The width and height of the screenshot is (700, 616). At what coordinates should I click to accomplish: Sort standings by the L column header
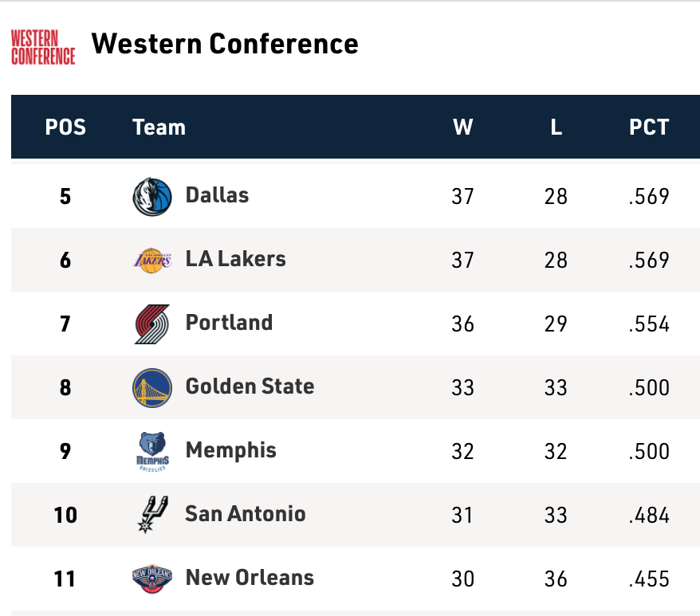556,128
